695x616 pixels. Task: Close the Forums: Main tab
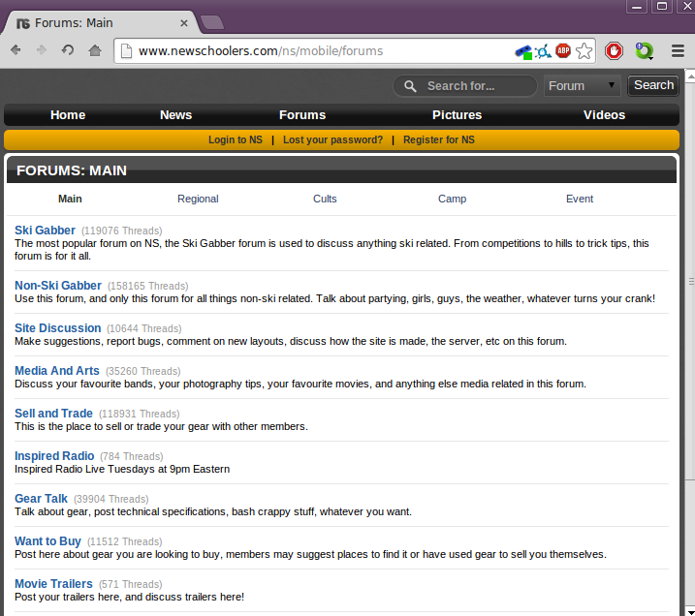click(x=184, y=23)
